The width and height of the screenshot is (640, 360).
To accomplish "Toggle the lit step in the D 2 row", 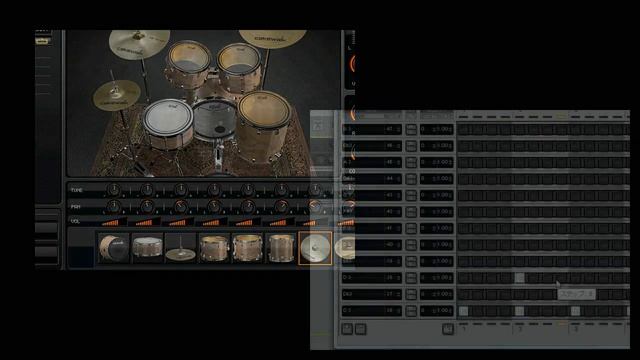I will 519,278.
